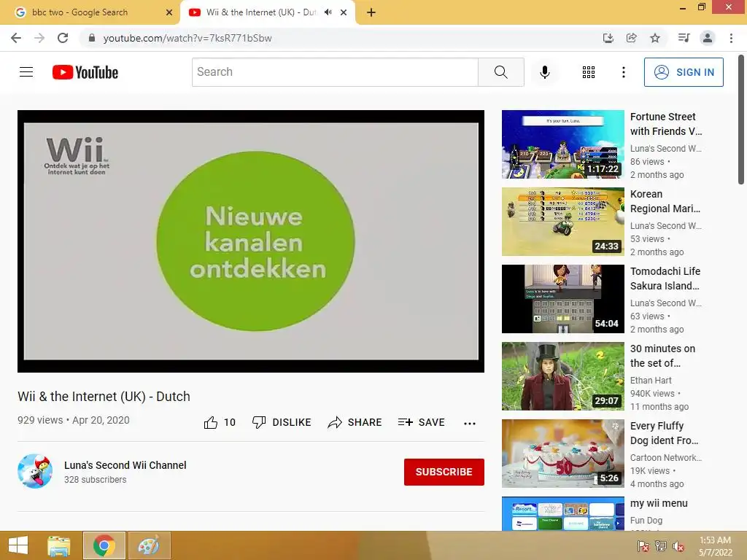Screen dimensions: 747x560
Task: Open the Chrome profile avatar
Action: (708, 38)
